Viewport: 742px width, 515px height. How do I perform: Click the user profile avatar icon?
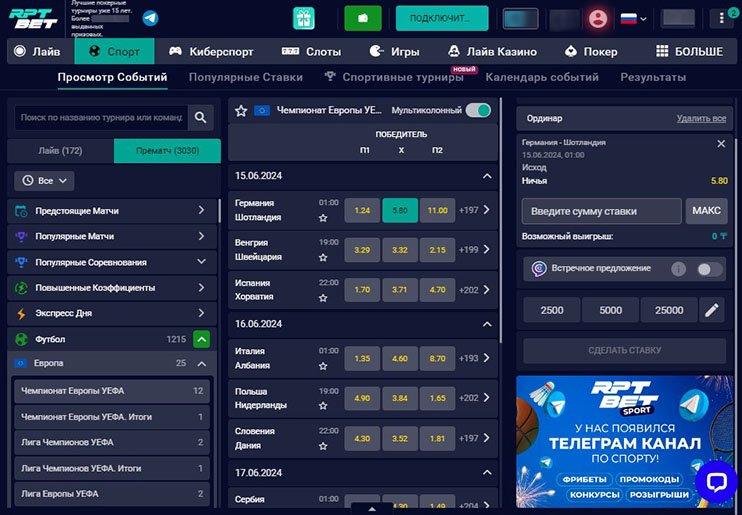[x=598, y=18]
